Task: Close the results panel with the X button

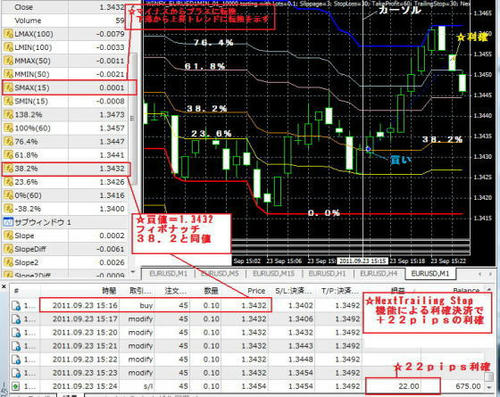Action: click(4, 287)
